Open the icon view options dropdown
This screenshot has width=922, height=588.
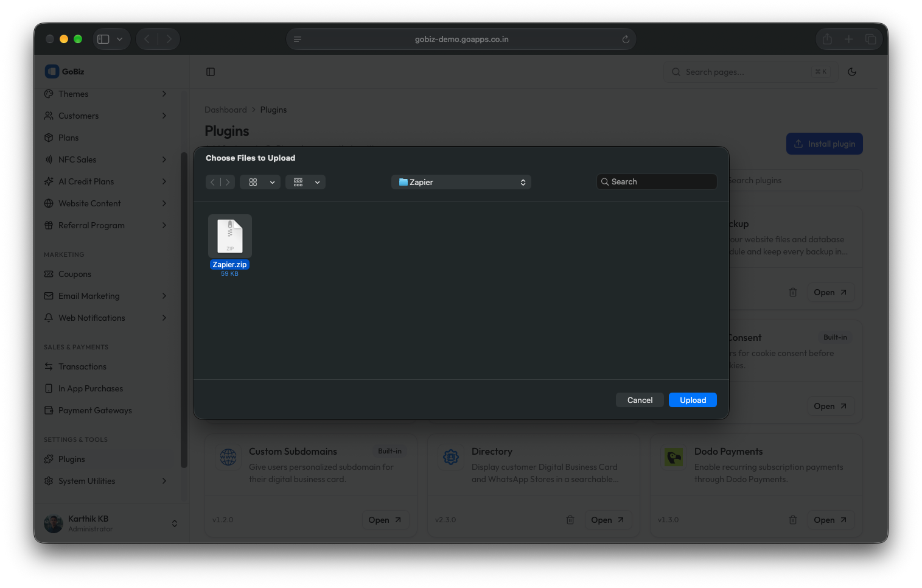click(x=260, y=182)
